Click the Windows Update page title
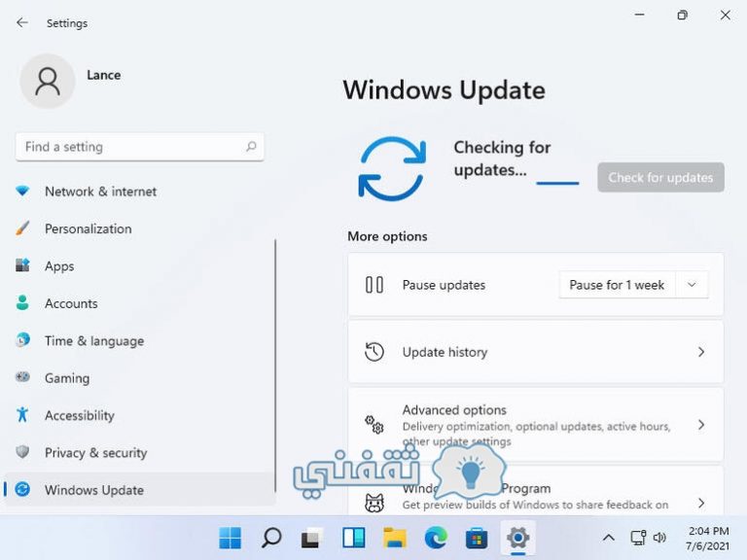 tap(444, 90)
